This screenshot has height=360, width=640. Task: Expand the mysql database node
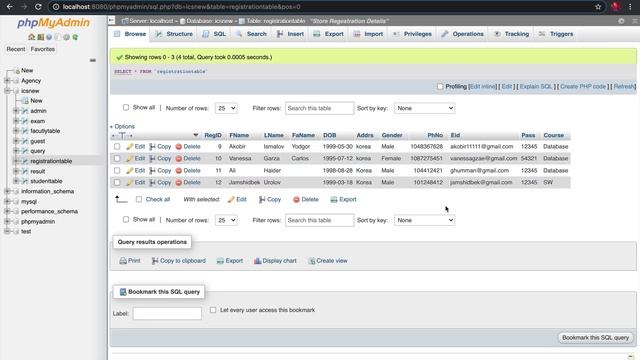[x=7, y=201]
